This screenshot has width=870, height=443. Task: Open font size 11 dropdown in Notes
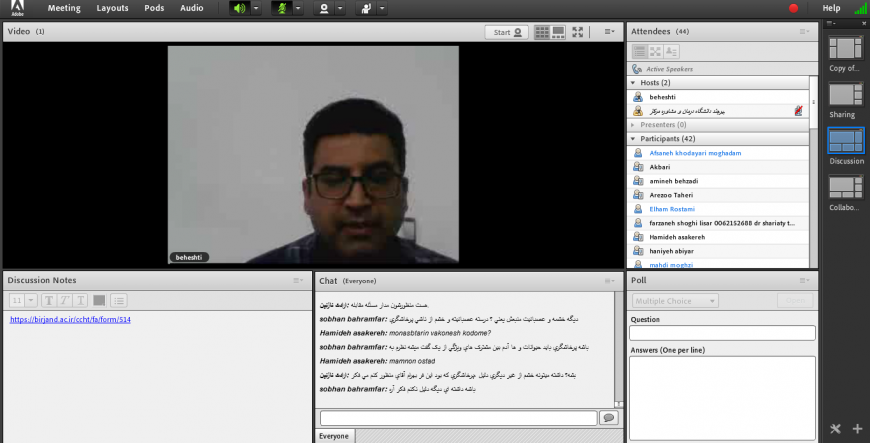[x=31, y=300]
